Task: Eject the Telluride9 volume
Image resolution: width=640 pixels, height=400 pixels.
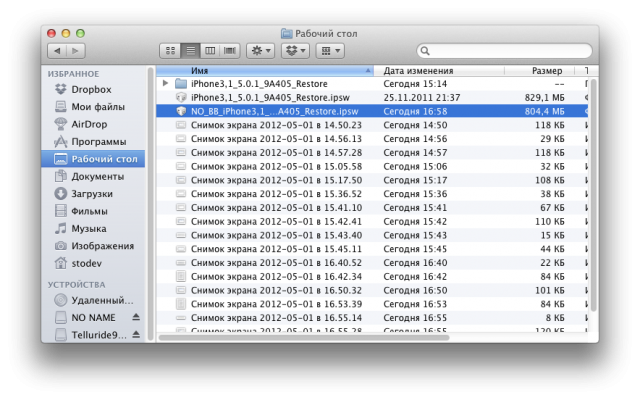Action: click(x=136, y=334)
